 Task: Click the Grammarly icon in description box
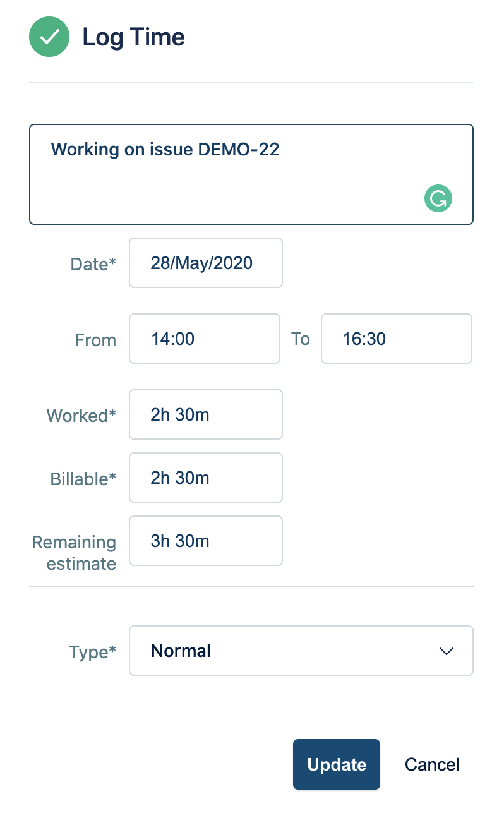(x=438, y=198)
